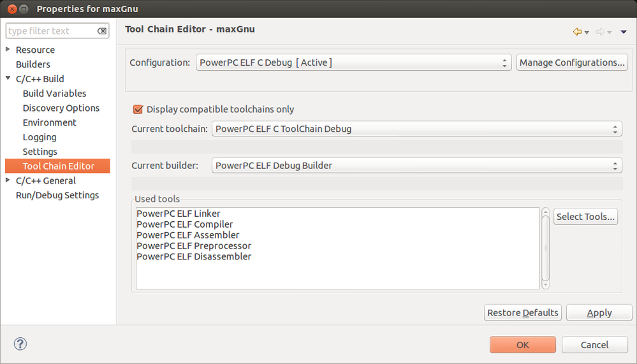Viewport: 637px width, 364px height.
Task: Click the Manage Configurations button
Action: [x=572, y=62]
